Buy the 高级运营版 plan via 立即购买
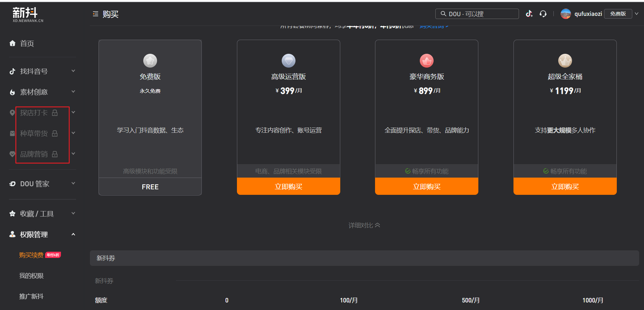The height and width of the screenshot is (310, 644). coord(289,186)
